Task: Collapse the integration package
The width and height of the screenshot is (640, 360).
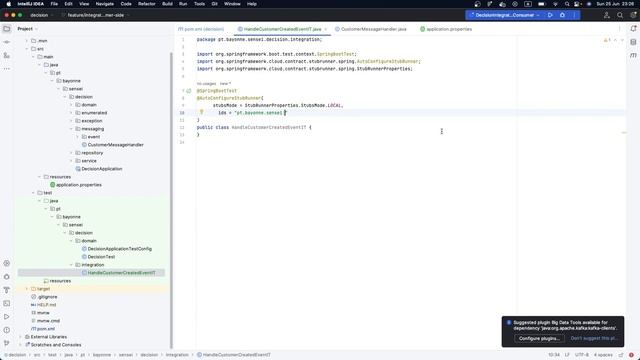Action: coord(71,265)
